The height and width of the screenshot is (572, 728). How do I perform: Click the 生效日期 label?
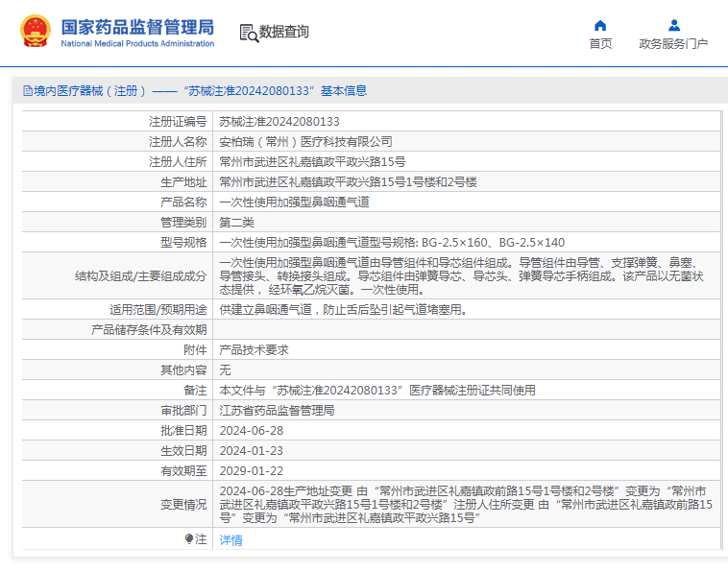(x=183, y=451)
